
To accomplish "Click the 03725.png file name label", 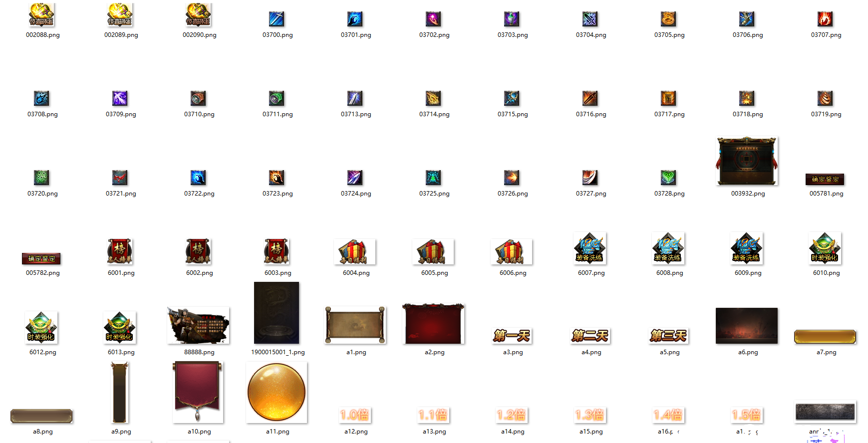I will click(434, 194).
